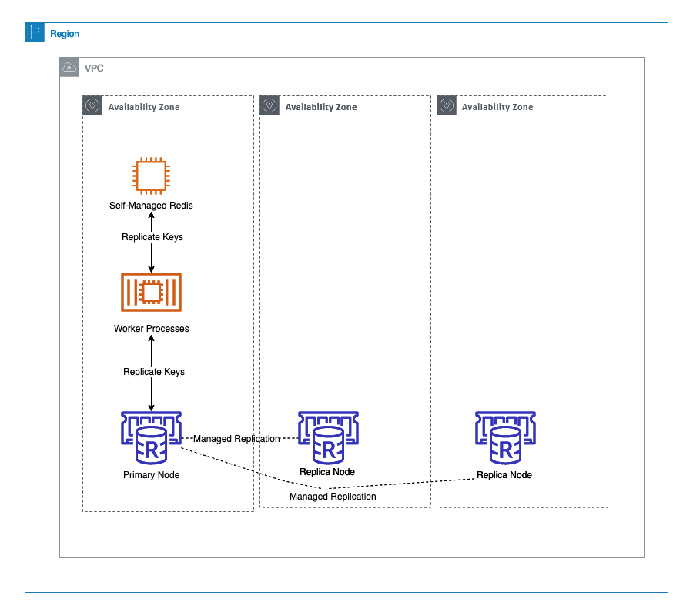
Task: Click the right Availability Zone pin icon
Action: 447,105
